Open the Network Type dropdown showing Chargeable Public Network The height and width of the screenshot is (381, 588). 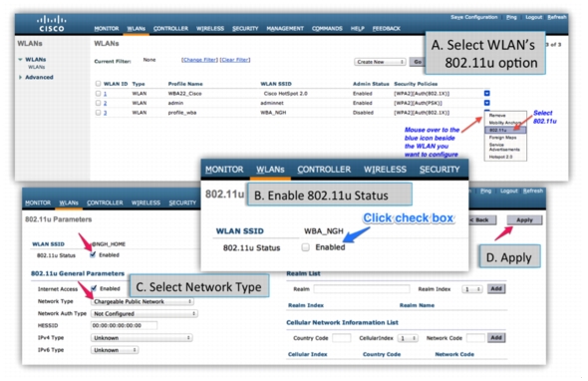coord(143,301)
